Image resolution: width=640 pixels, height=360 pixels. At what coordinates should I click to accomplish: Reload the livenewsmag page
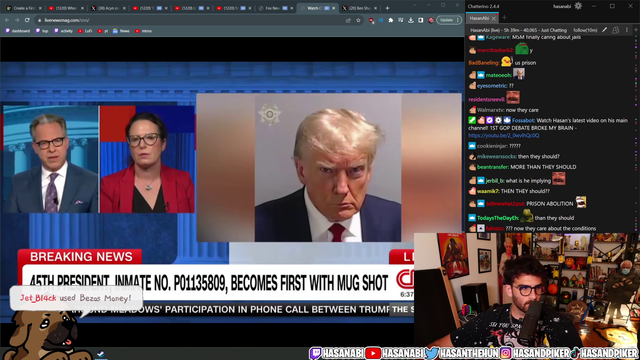tap(27, 20)
